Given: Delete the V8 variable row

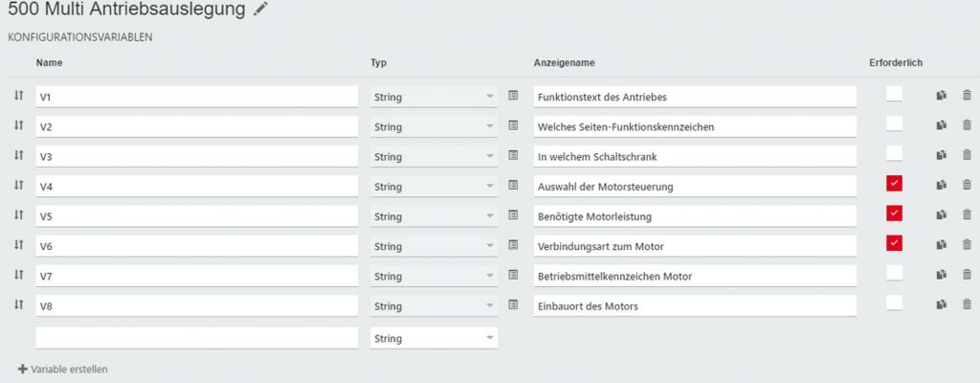Looking at the screenshot, I should click(x=967, y=304).
